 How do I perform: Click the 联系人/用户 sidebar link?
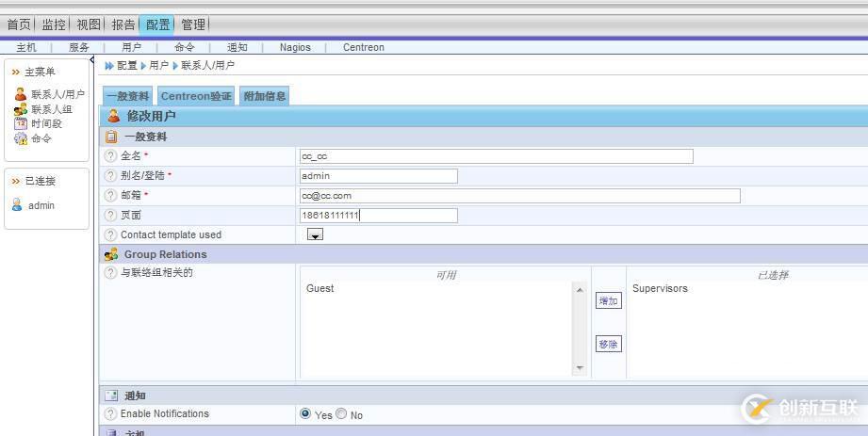tap(57, 94)
